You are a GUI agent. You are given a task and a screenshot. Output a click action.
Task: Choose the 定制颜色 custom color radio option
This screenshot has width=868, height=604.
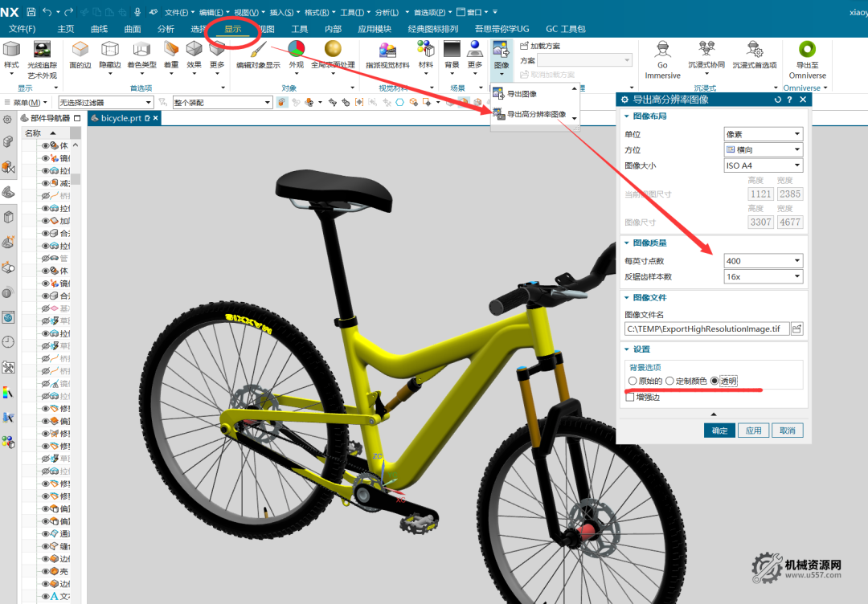[x=670, y=381]
